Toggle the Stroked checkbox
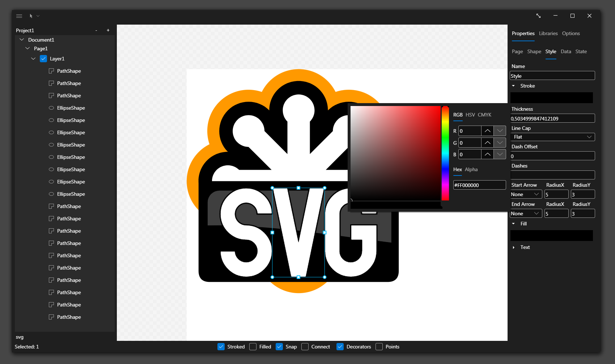 pyautogui.click(x=221, y=347)
